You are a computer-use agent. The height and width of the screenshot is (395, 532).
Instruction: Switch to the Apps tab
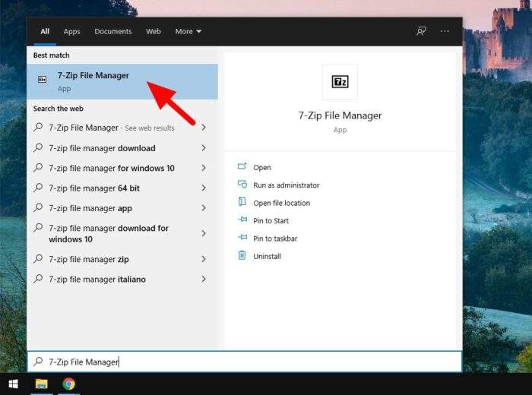coord(71,32)
